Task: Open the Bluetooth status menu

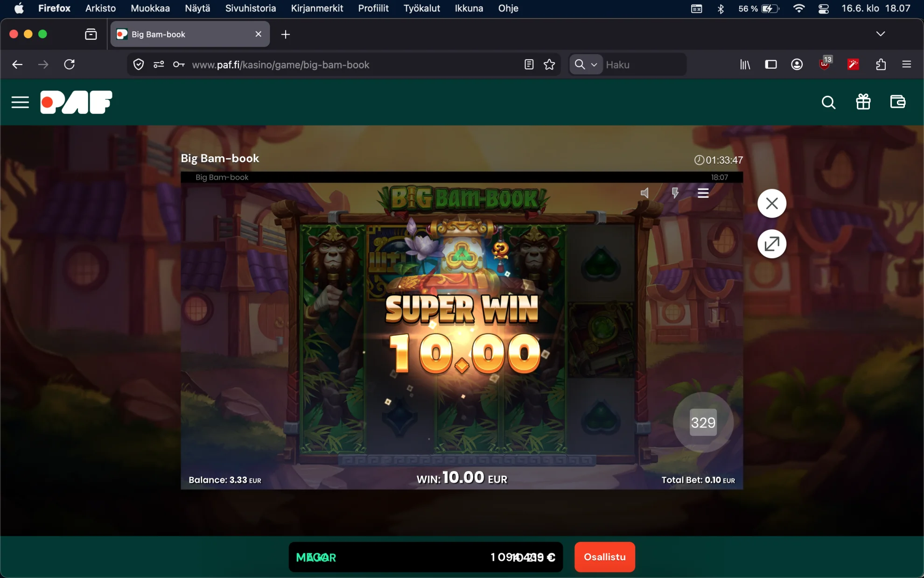Action: click(x=721, y=8)
